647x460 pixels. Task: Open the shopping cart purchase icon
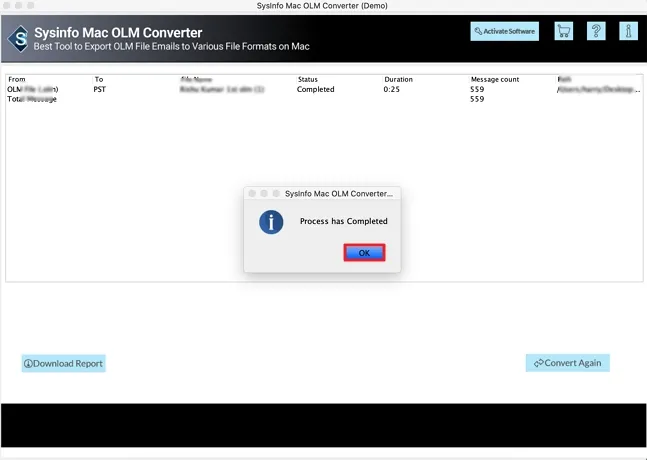point(563,31)
